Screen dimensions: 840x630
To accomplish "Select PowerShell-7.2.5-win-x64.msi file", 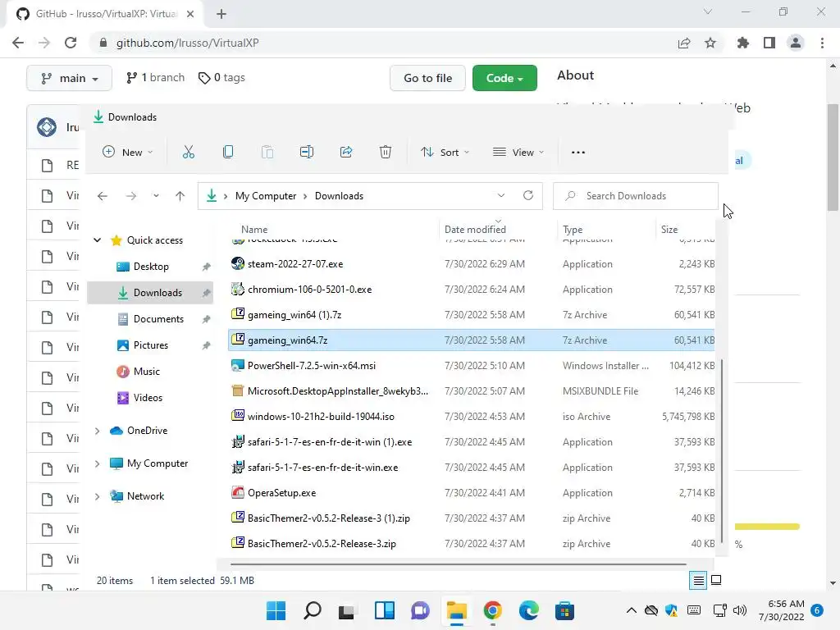I will click(472, 366).
